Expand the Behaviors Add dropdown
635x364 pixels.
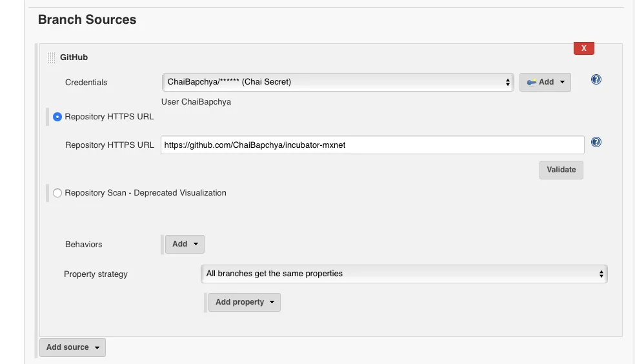point(185,244)
